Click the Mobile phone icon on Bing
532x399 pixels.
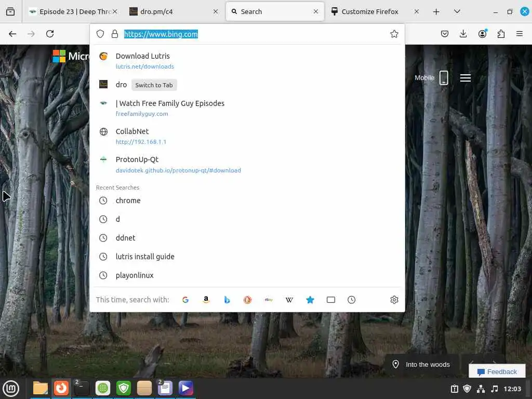coord(444,78)
